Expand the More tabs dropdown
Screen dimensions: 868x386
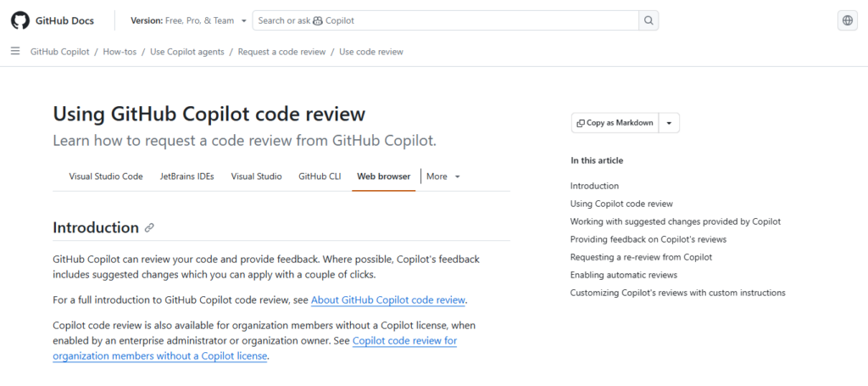point(442,176)
